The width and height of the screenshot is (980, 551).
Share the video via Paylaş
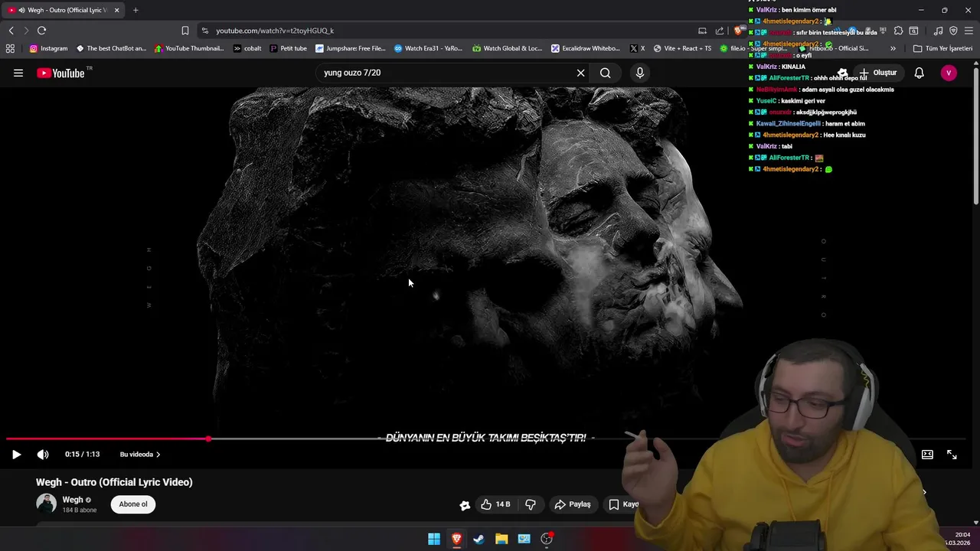pyautogui.click(x=573, y=504)
